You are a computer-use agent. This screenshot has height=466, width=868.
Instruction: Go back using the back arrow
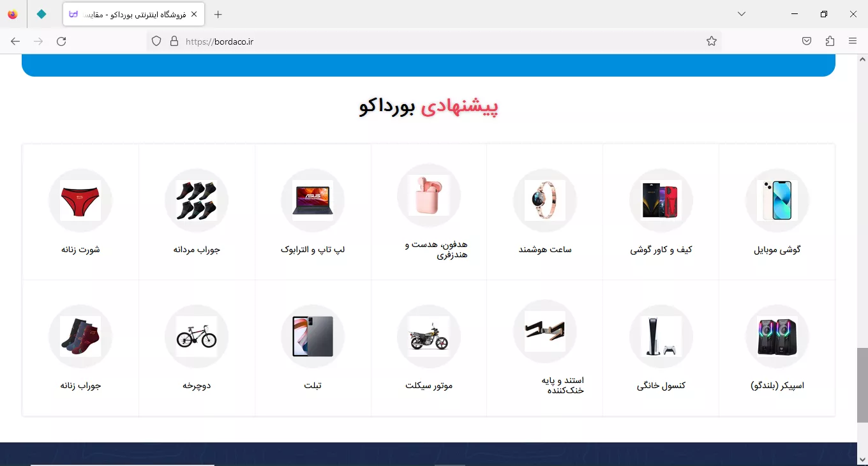pyautogui.click(x=15, y=41)
